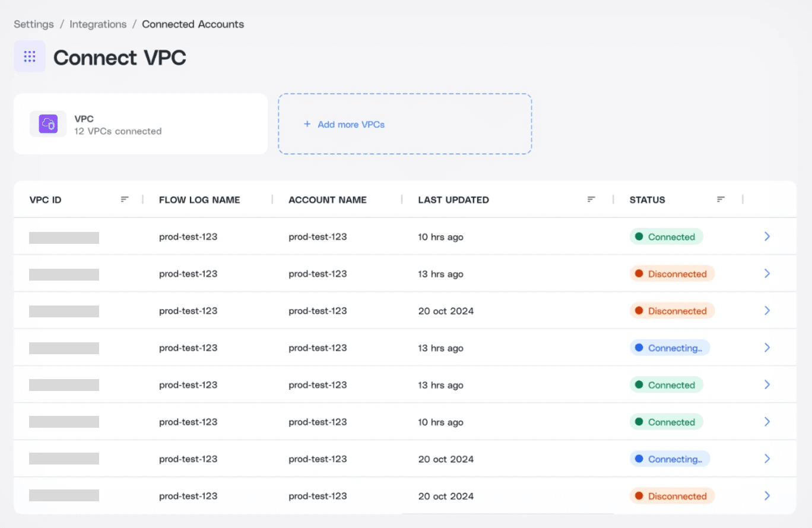This screenshot has height=528, width=812.
Task: Click the VPC ID column header
Action: coord(46,200)
